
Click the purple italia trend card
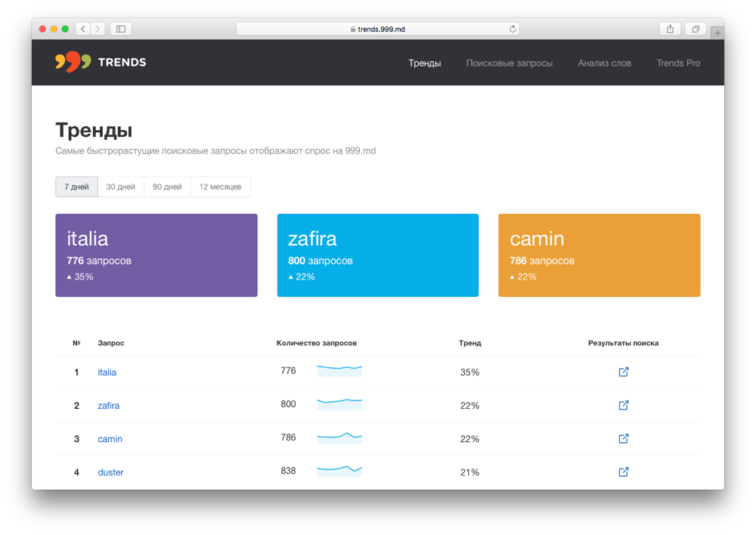pyautogui.click(x=156, y=255)
